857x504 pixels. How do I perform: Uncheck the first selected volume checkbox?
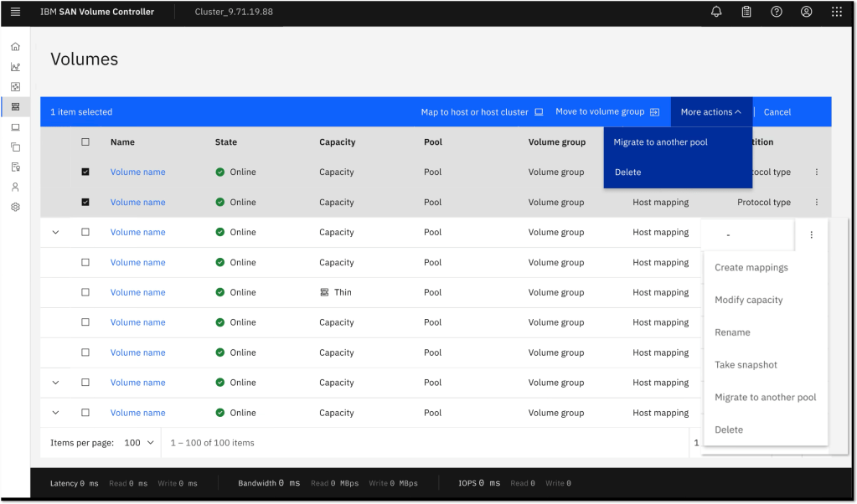click(85, 172)
